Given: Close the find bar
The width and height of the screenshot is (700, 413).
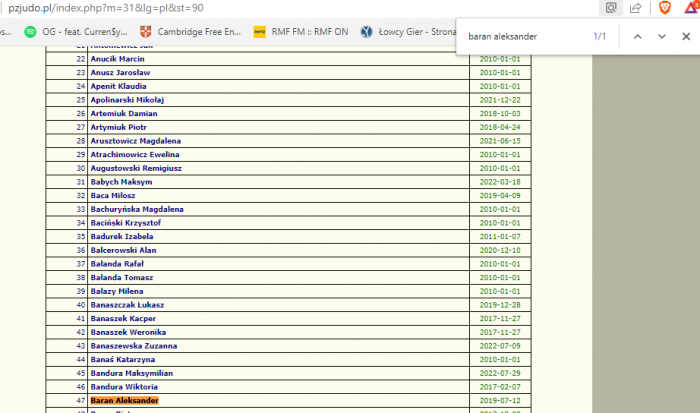Looking at the screenshot, I should point(686,37).
